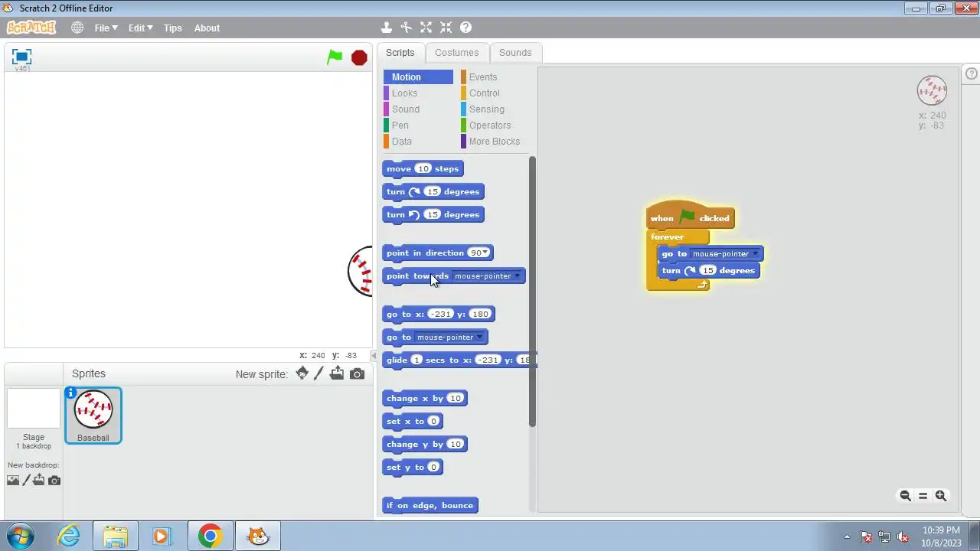The image size is (980, 551).
Task: Open Windows Explorer folder from taskbar
Action: [115, 536]
